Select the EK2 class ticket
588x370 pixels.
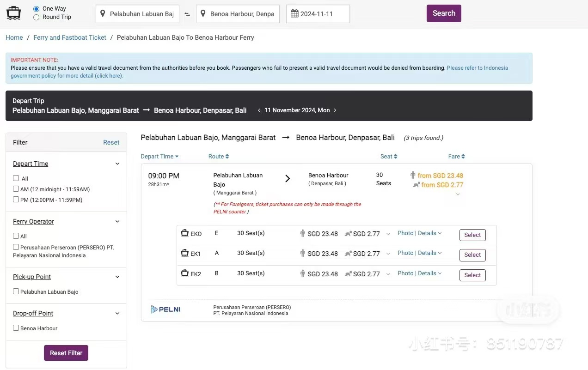pyautogui.click(x=472, y=275)
